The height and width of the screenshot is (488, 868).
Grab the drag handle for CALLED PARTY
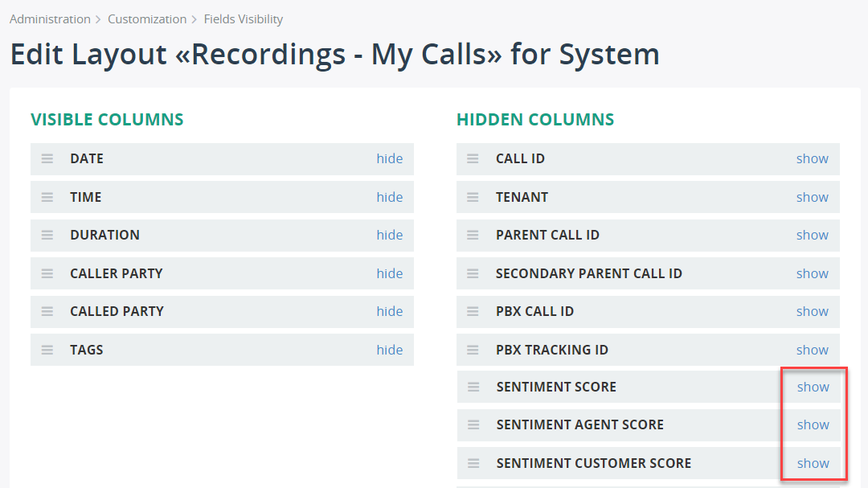(47, 312)
